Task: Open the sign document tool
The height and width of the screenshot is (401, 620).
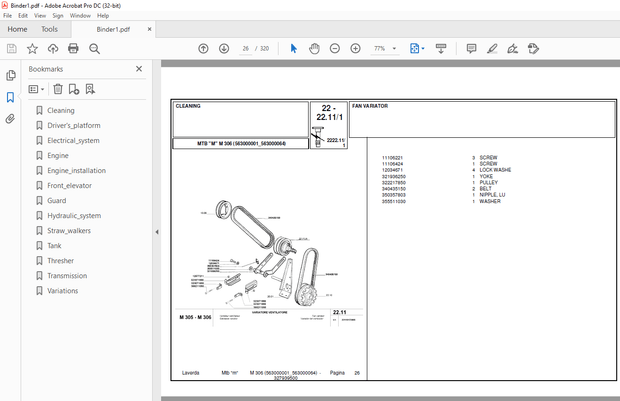Action: pyautogui.click(x=512, y=49)
